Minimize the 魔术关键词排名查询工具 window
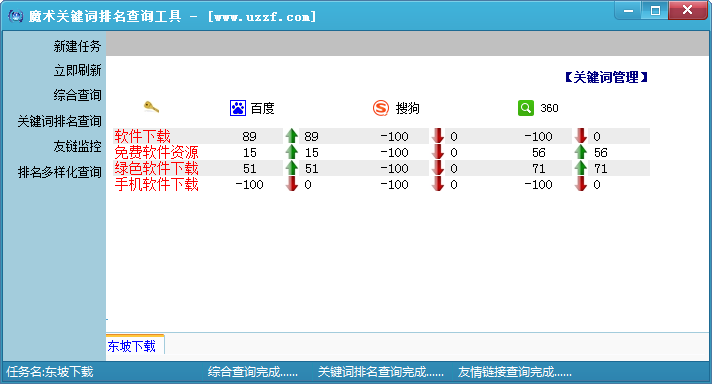This screenshot has width=712, height=384. [628, 10]
